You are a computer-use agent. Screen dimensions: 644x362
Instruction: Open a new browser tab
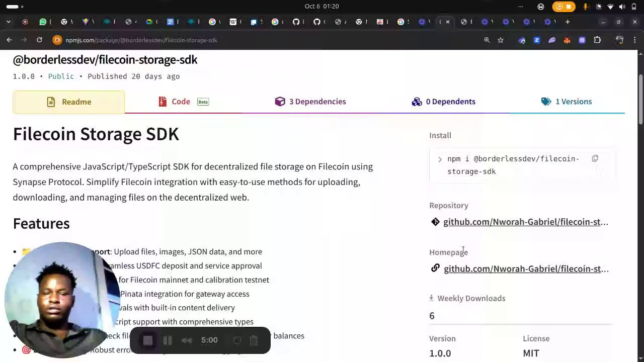(568, 22)
